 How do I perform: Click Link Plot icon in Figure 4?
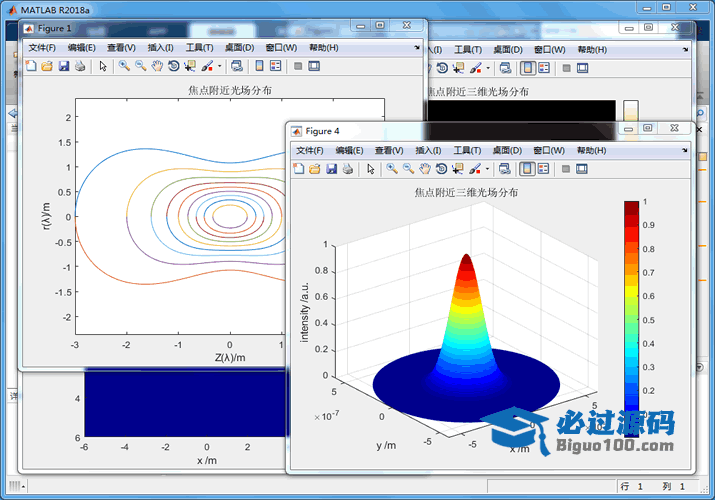(504, 169)
